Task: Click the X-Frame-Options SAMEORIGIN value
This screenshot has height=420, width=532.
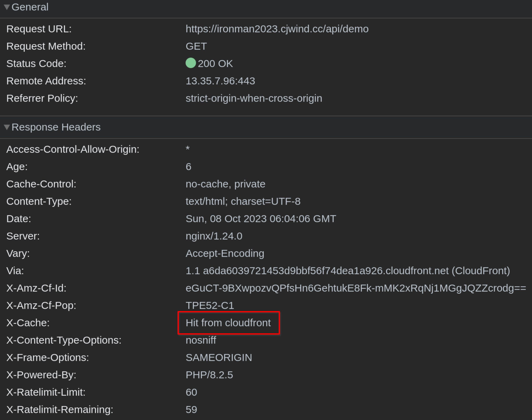Action: click(x=219, y=357)
